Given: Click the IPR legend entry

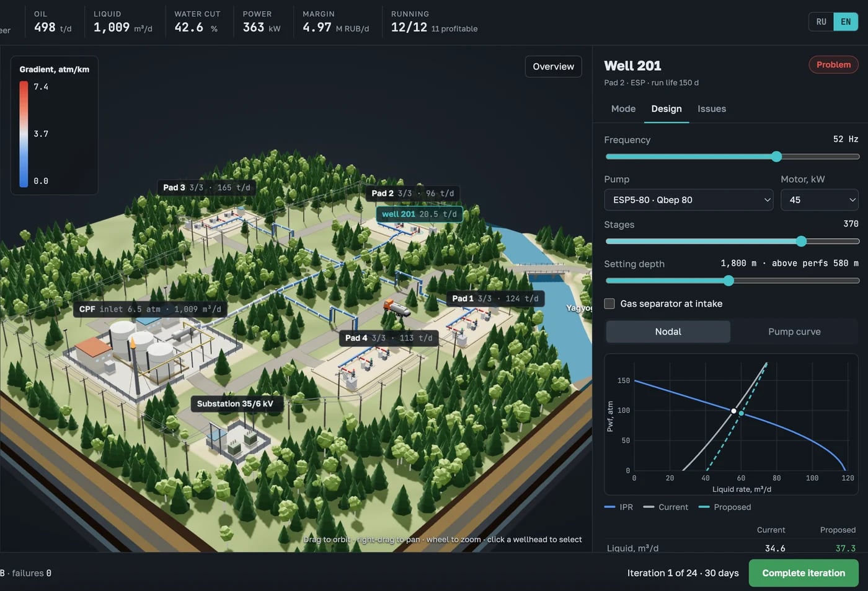Looking at the screenshot, I should click(619, 507).
